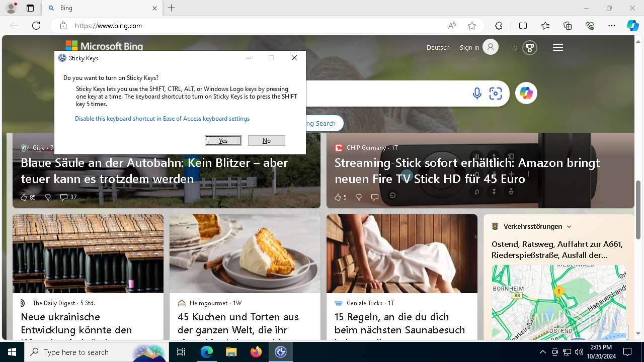The width and height of the screenshot is (644, 362).
Task: Open the notification center icon
Action: tap(627, 352)
